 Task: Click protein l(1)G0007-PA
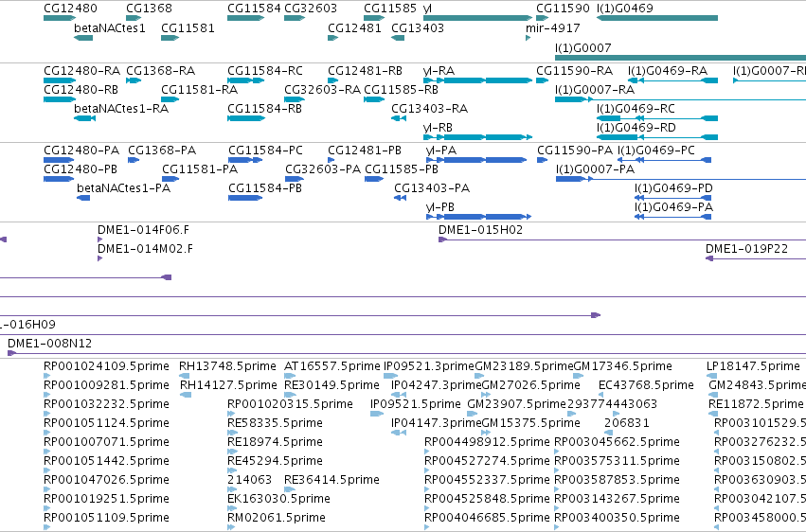[681, 179]
